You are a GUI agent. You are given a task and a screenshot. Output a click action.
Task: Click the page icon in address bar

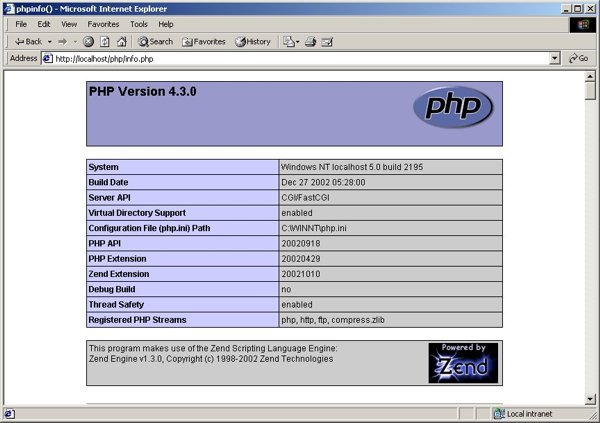click(48, 59)
